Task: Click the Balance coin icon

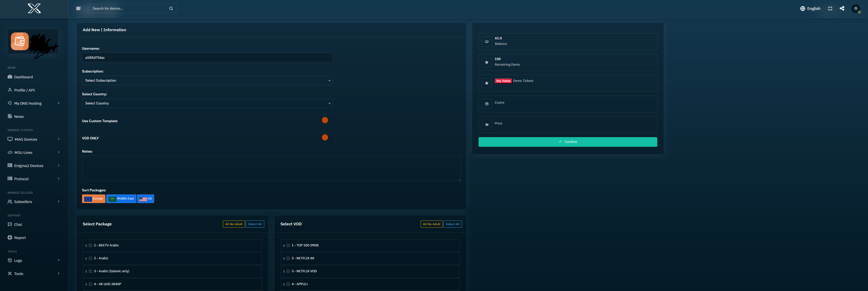Action: (x=487, y=42)
